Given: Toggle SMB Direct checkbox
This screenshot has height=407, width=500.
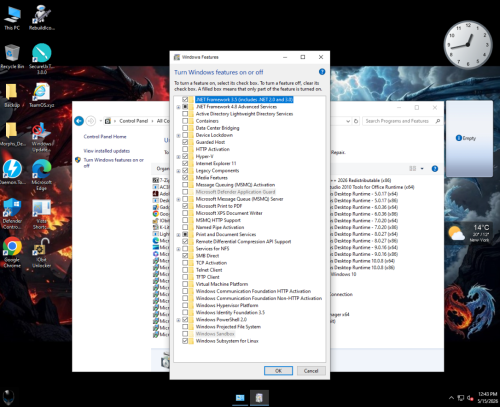Looking at the screenshot, I should click(x=185, y=256).
